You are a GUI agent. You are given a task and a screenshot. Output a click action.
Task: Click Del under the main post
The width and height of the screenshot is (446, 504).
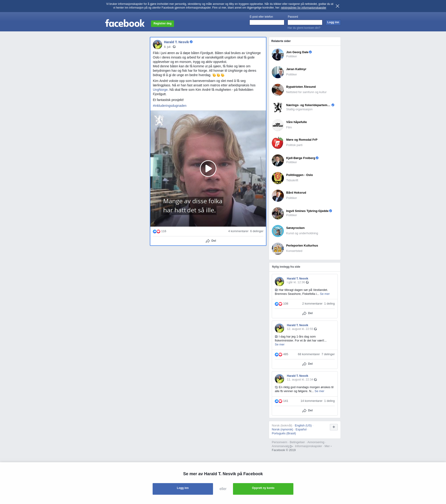coord(211,241)
